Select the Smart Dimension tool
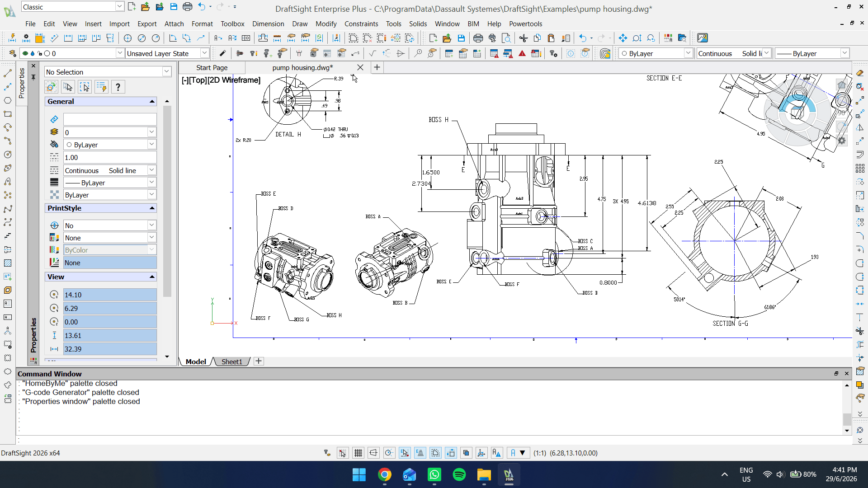 (12, 38)
